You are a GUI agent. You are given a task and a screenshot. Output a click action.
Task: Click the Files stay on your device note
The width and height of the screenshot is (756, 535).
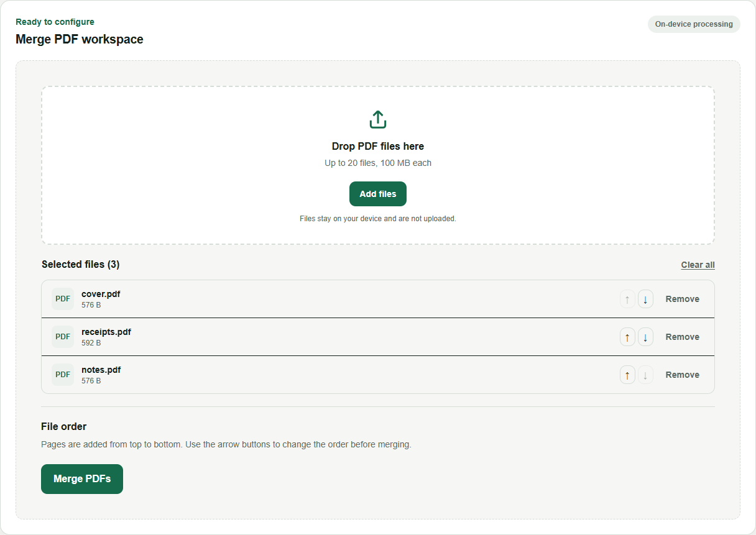378,219
